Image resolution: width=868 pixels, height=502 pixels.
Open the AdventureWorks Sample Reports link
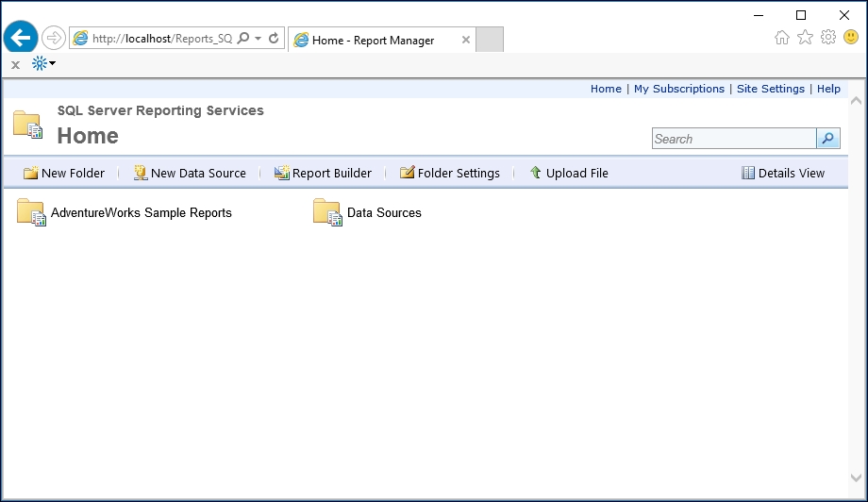pos(142,212)
